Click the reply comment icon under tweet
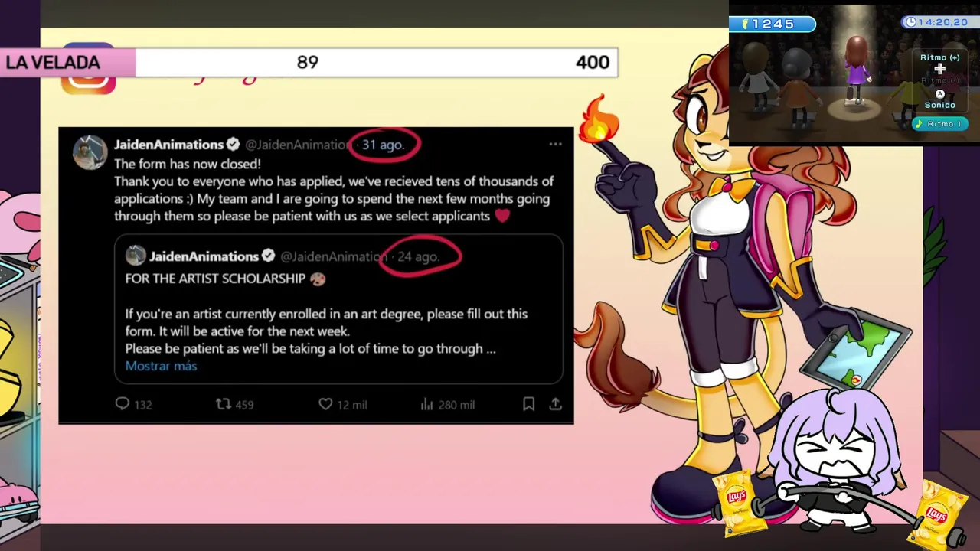 [x=122, y=403]
